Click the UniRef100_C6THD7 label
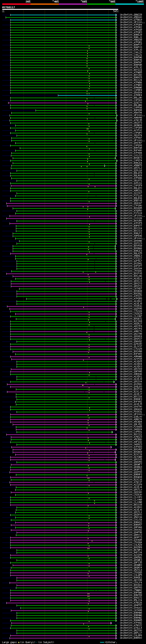Screen dimensions: 146x644 click(x=131, y=289)
